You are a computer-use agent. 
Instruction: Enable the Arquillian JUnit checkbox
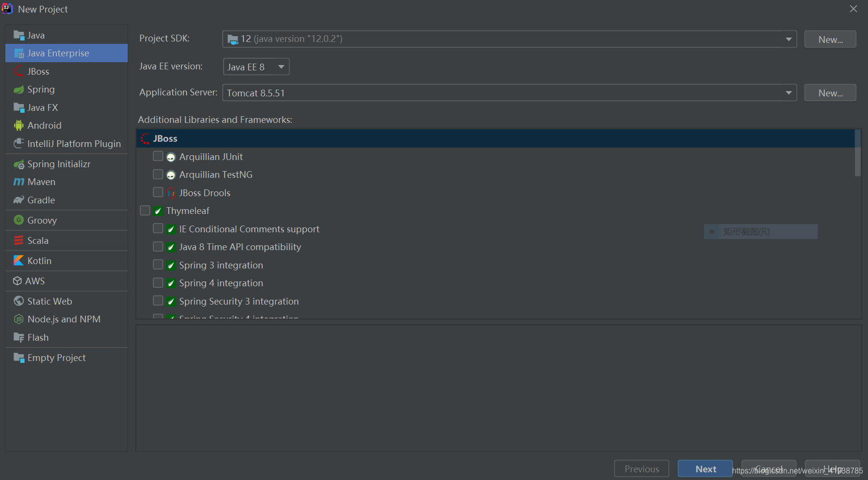(158, 156)
